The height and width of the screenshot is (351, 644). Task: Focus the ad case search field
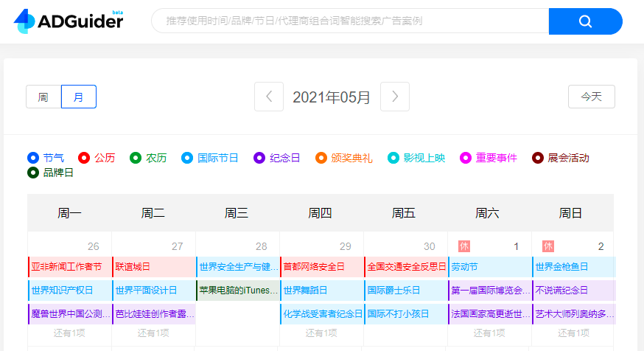(350, 21)
